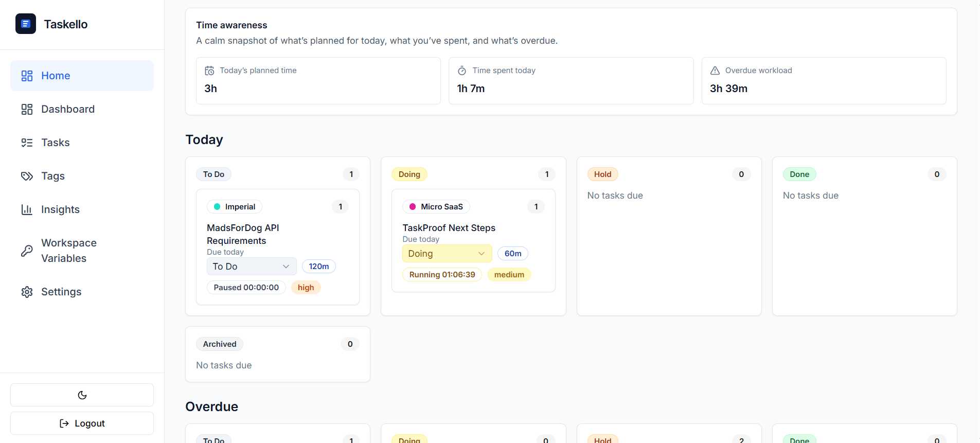Open Insights via its bar chart icon
Image resolution: width=980 pixels, height=443 pixels.
tap(27, 209)
